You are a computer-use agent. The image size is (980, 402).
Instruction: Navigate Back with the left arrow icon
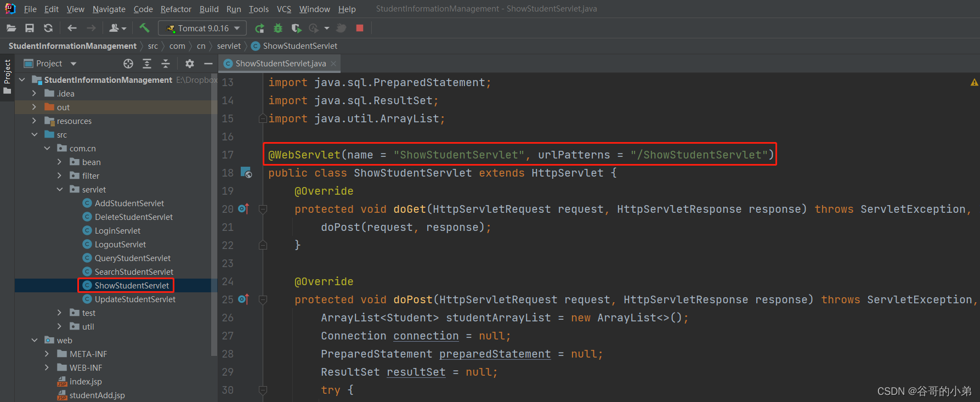coord(72,28)
